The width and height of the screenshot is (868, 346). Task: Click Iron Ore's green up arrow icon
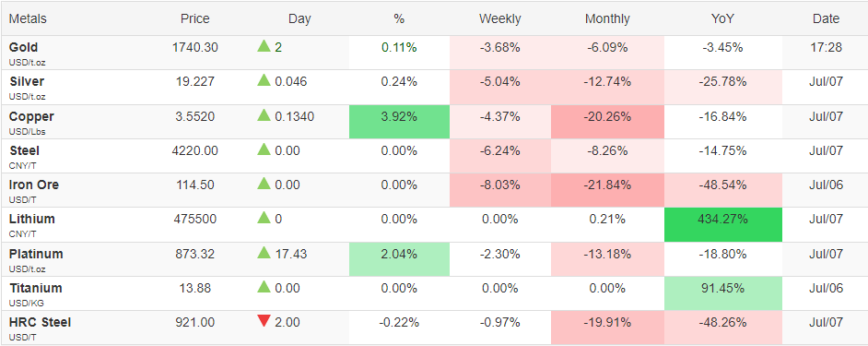click(x=264, y=185)
